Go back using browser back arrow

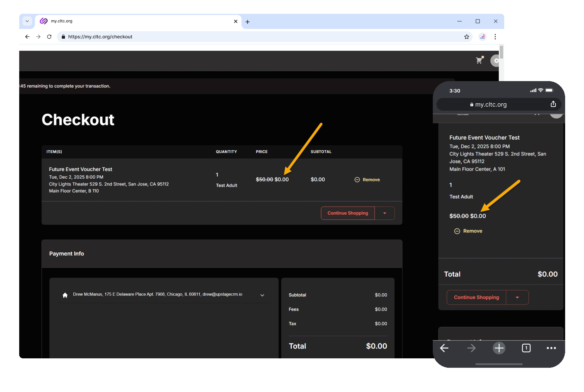pos(27,37)
